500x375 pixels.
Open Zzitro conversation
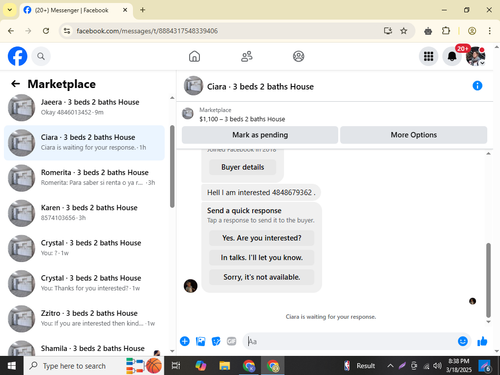click(84, 318)
